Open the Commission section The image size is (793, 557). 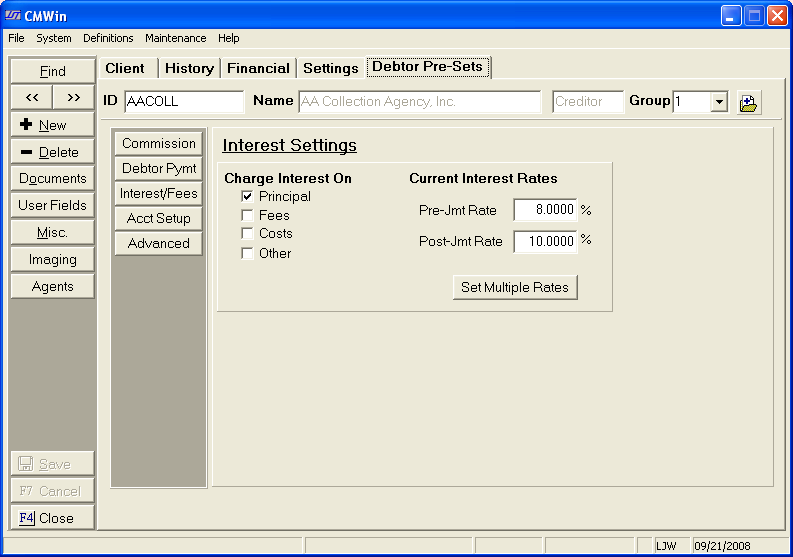pos(159,144)
